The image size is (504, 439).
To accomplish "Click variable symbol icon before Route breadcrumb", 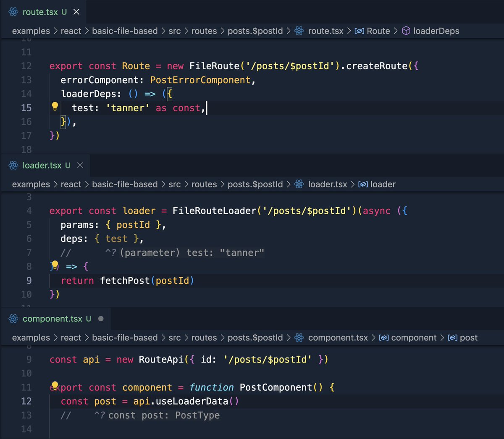I will click(x=359, y=31).
